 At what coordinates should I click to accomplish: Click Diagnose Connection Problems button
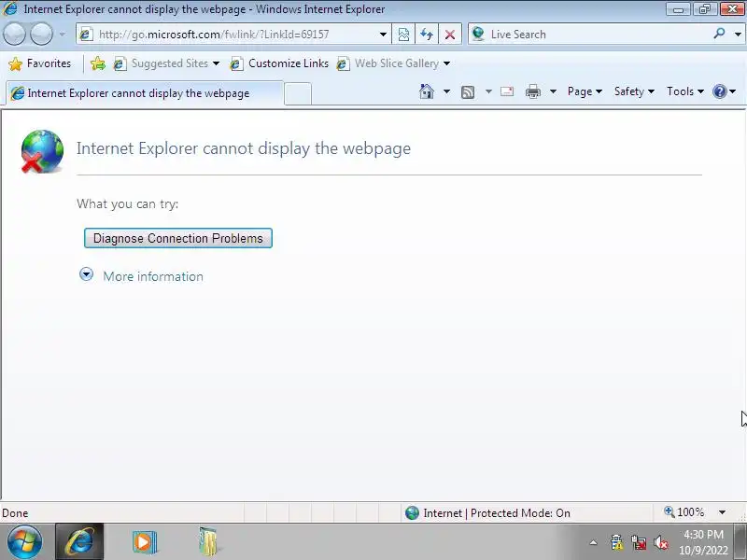[178, 238]
